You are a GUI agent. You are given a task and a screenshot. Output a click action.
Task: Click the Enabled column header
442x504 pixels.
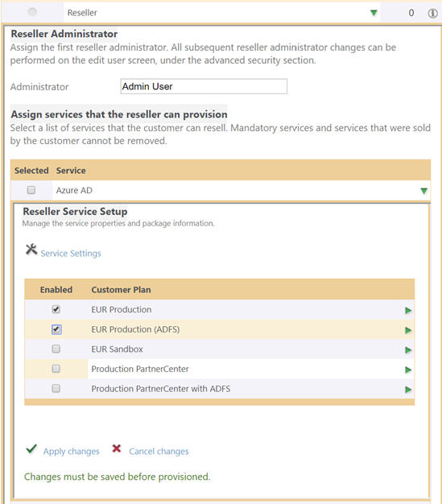[x=56, y=290]
